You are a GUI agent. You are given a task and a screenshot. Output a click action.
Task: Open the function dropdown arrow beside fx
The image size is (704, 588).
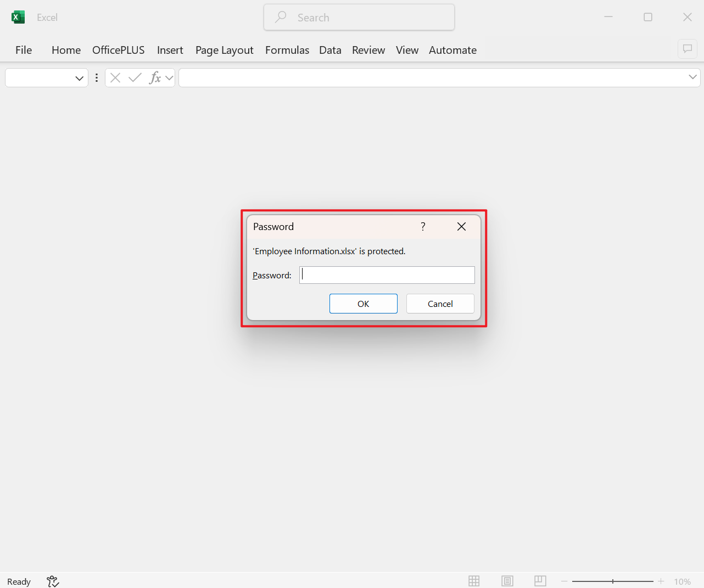[169, 77]
